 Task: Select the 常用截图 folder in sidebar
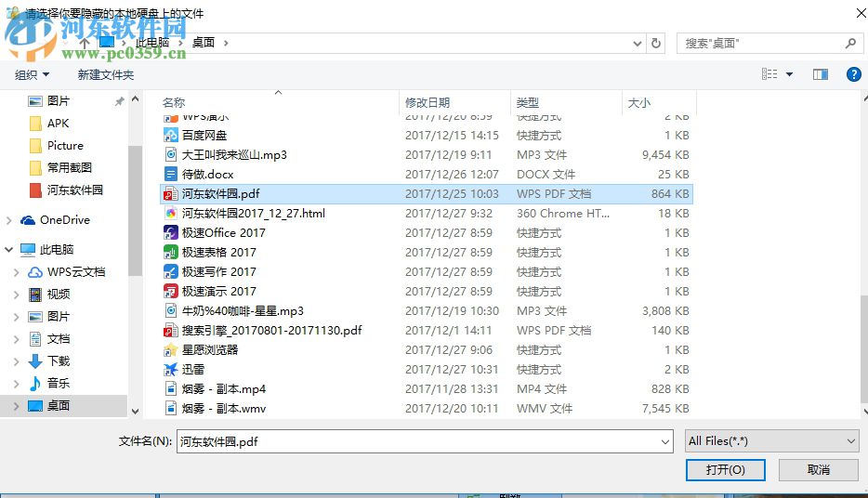(x=61, y=167)
